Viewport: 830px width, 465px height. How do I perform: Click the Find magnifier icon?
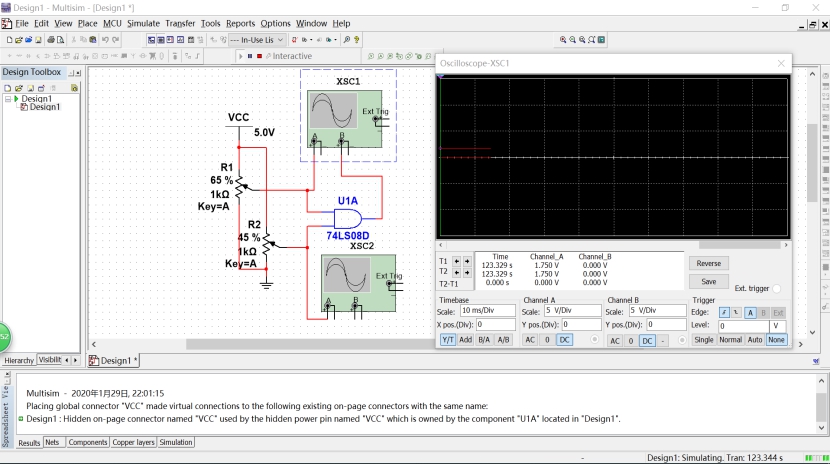[x=347, y=40]
